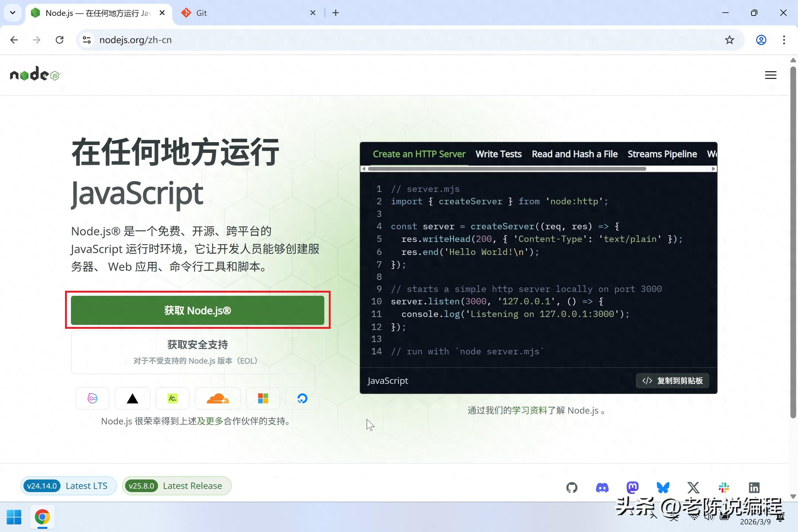Click the 复制到剪贴板 copy button
The height and width of the screenshot is (532, 798).
[672, 381]
